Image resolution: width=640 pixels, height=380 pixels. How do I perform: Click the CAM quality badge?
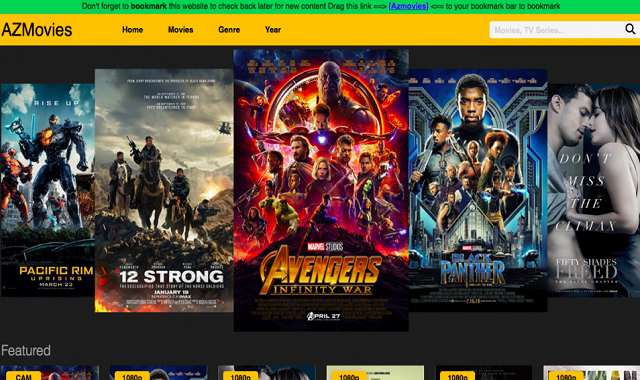pos(23,376)
